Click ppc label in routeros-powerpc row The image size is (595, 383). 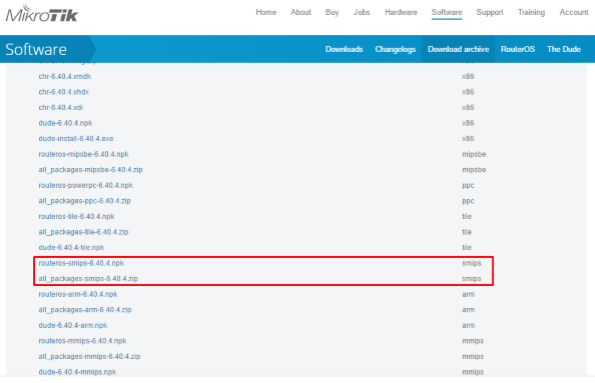pos(468,185)
